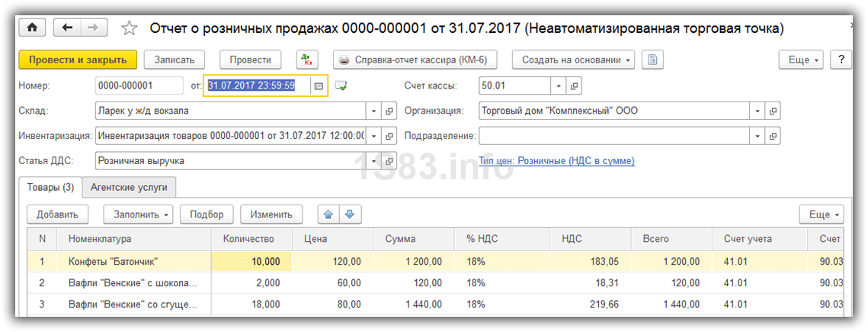Open Счет кассы account form

[x=574, y=86]
